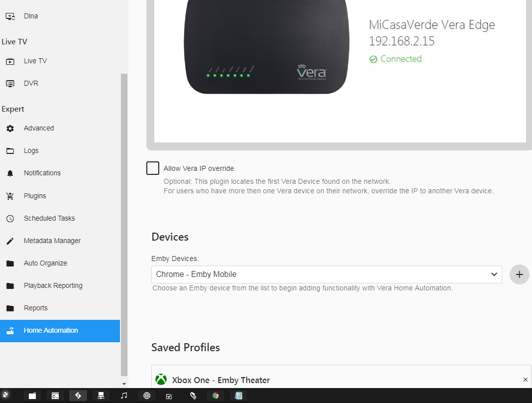This screenshot has width=532, height=403.
Task: Open the Auto Organize section
Action: click(x=45, y=264)
